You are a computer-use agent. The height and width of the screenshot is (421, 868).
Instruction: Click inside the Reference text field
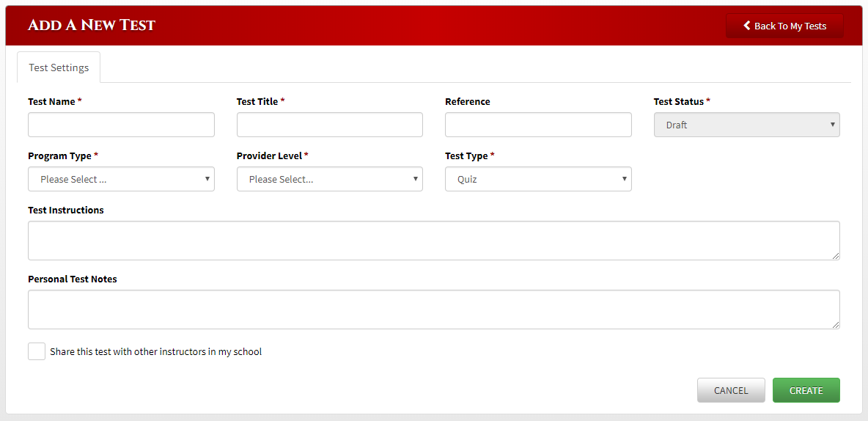point(538,125)
